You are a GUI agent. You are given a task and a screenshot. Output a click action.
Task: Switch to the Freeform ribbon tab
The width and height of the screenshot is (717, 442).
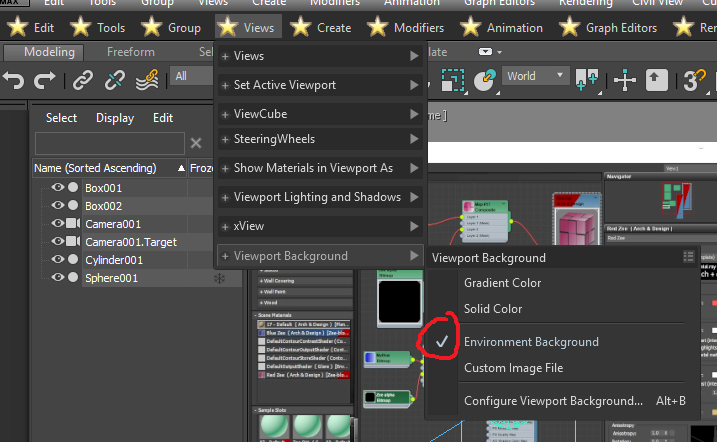[x=131, y=52]
